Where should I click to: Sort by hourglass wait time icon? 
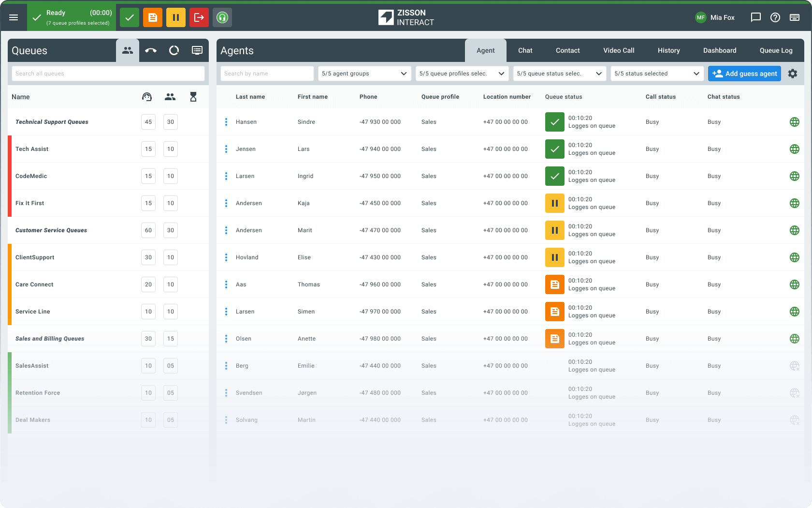click(x=193, y=97)
